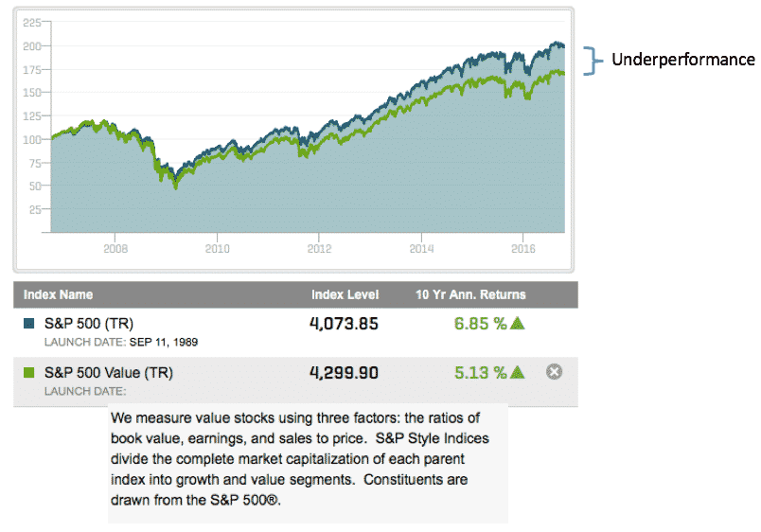Click the 2008 label on the time axis

coord(115,251)
